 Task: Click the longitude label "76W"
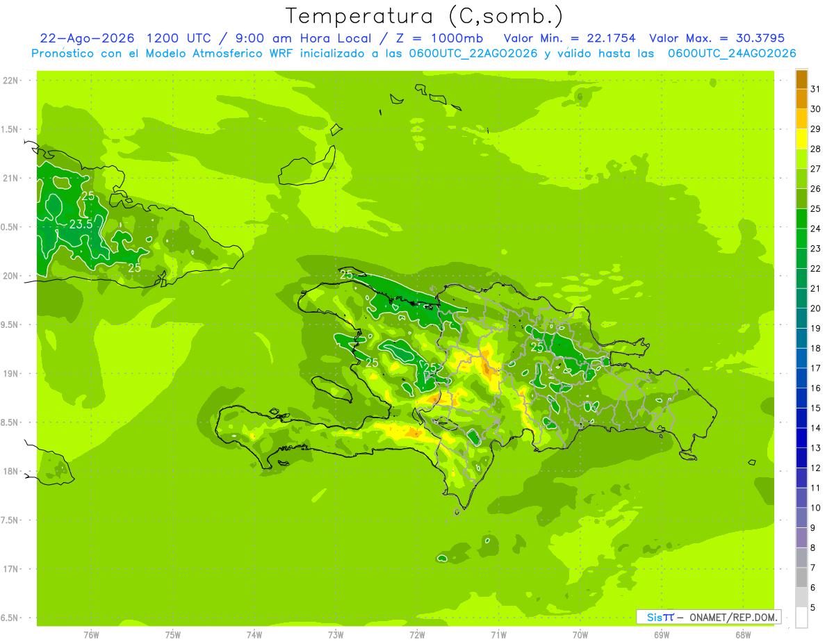pyautogui.click(x=91, y=635)
